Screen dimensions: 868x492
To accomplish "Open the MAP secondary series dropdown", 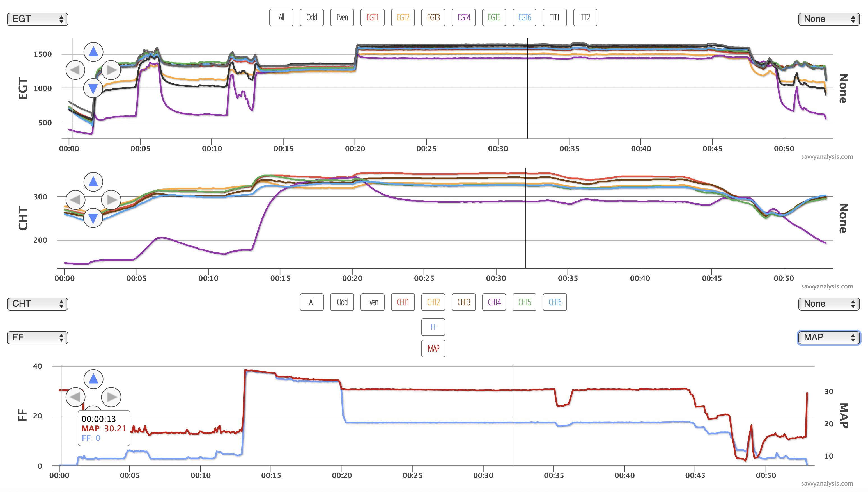I will pos(829,338).
